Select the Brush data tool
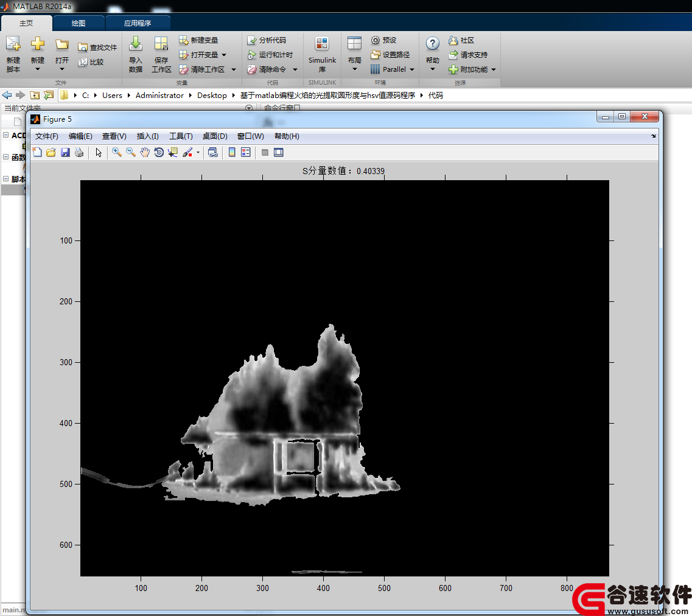Image resolution: width=692 pixels, height=616 pixels. pyautogui.click(x=187, y=152)
